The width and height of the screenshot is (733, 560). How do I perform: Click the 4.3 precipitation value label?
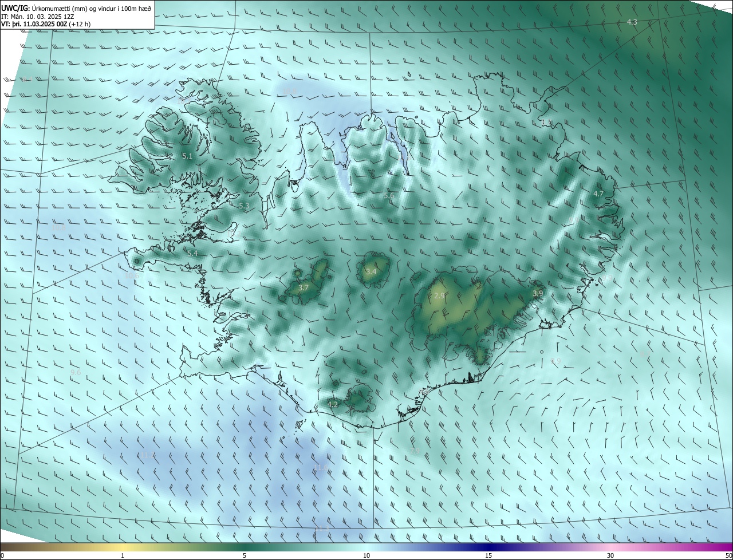(632, 22)
